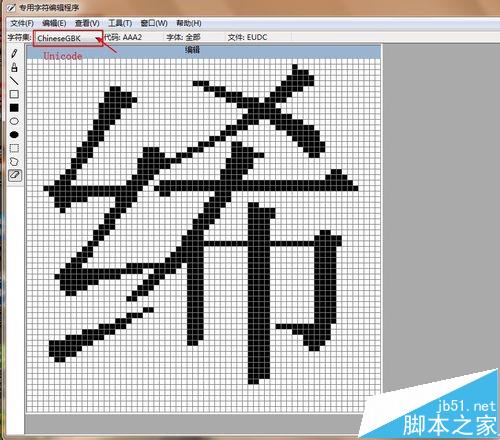This screenshot has width=500, height=440.
Task: Open the ChineseGBK charset dropdown
Action: 68,38
